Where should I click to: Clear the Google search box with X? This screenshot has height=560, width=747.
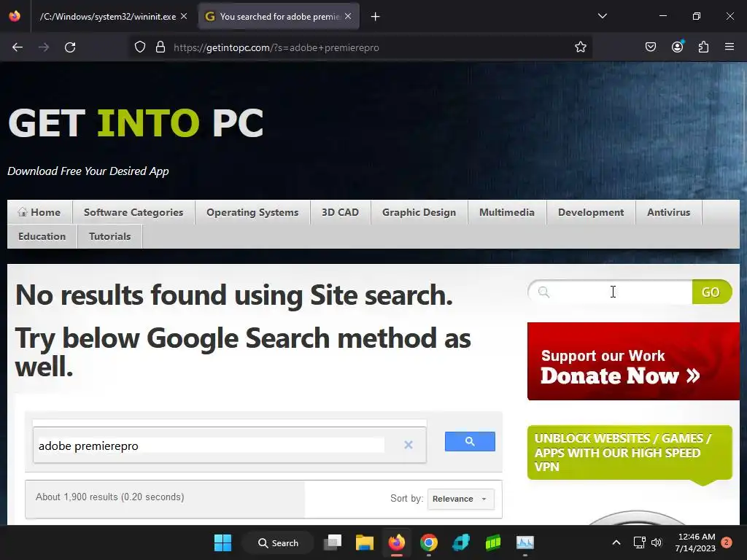[x=409, y=445]
